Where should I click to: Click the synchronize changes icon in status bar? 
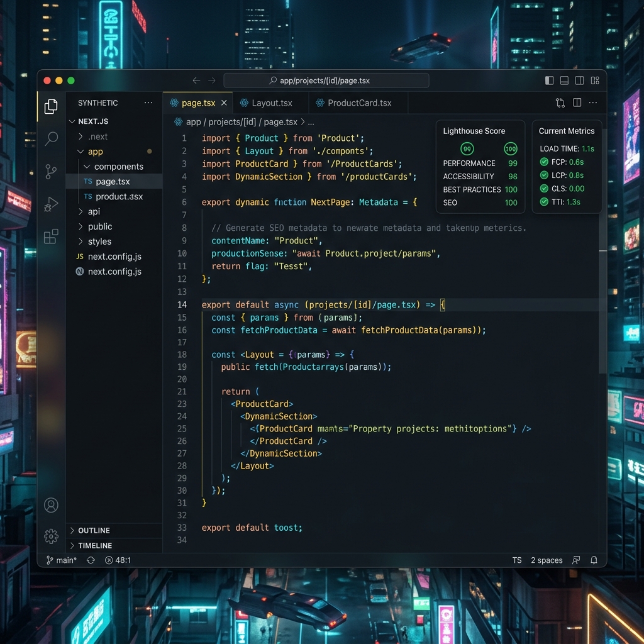(91, 560)
